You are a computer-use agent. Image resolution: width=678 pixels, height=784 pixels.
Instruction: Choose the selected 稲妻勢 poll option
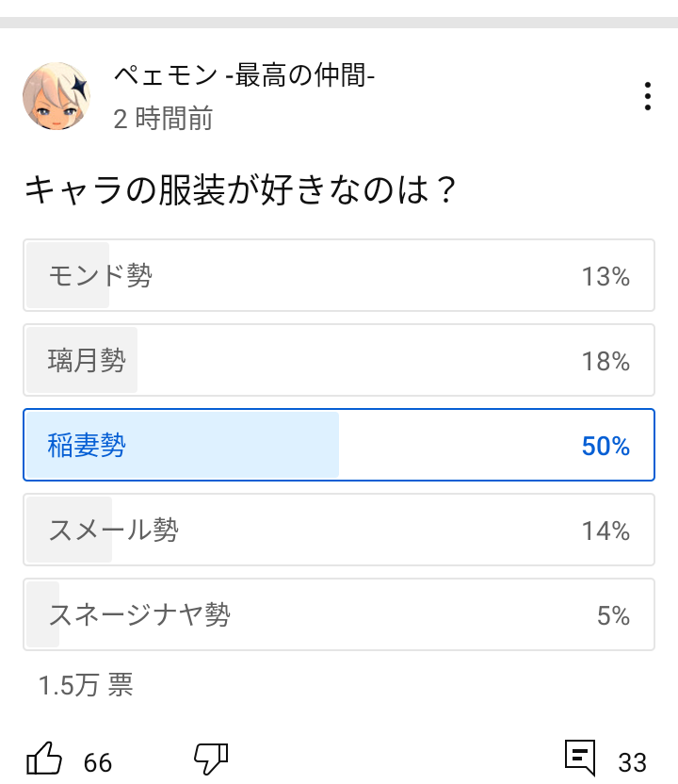coord(339,445)
